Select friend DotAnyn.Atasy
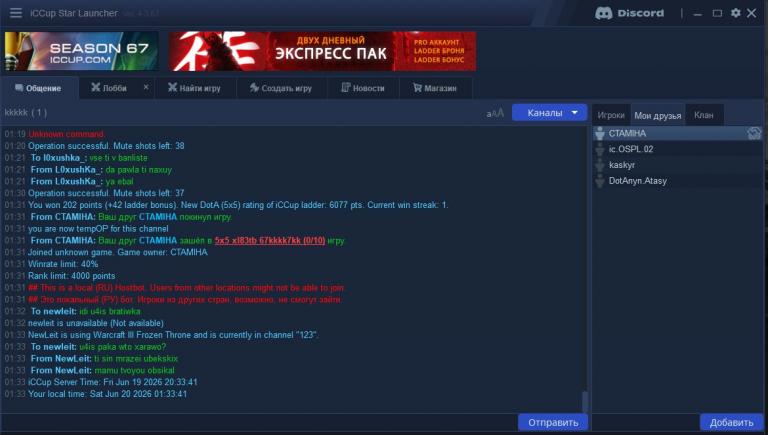 tap(677, 181)
